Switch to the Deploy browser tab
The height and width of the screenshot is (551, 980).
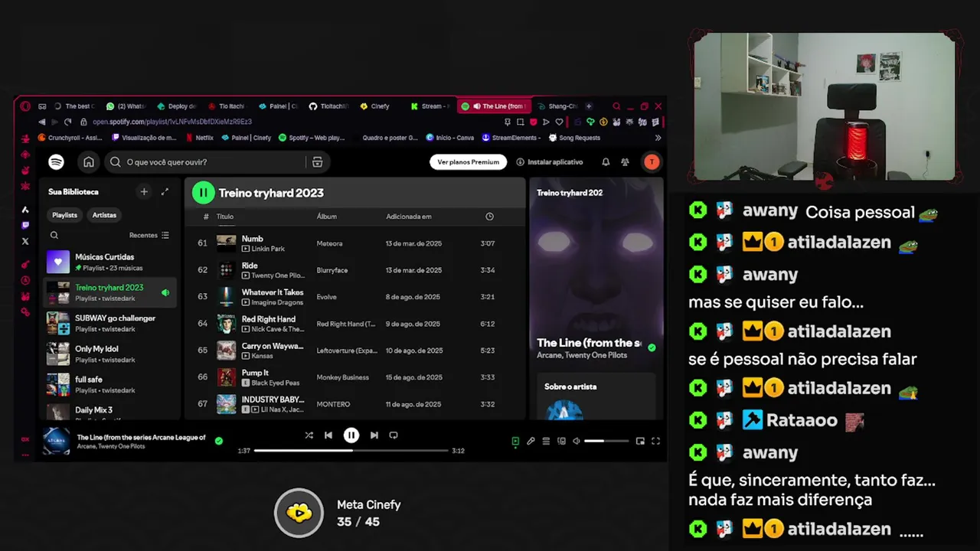pyautogui.click(x=178, y=106)
